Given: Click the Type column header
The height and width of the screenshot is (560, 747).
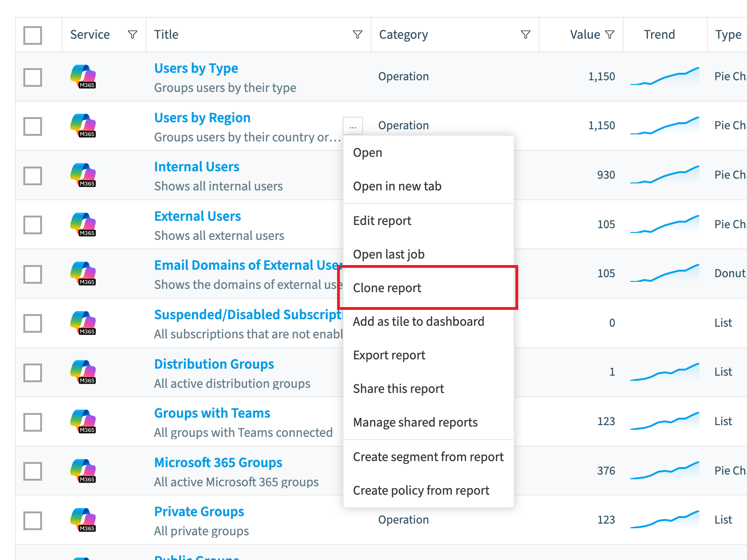Looking at the screenshot, I should coord(728,35).
